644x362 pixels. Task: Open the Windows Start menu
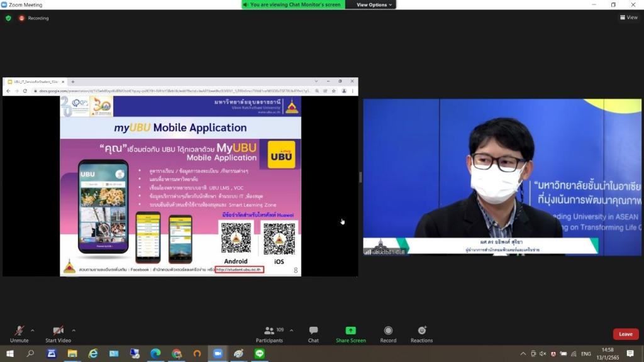click(x=10, y=353)
